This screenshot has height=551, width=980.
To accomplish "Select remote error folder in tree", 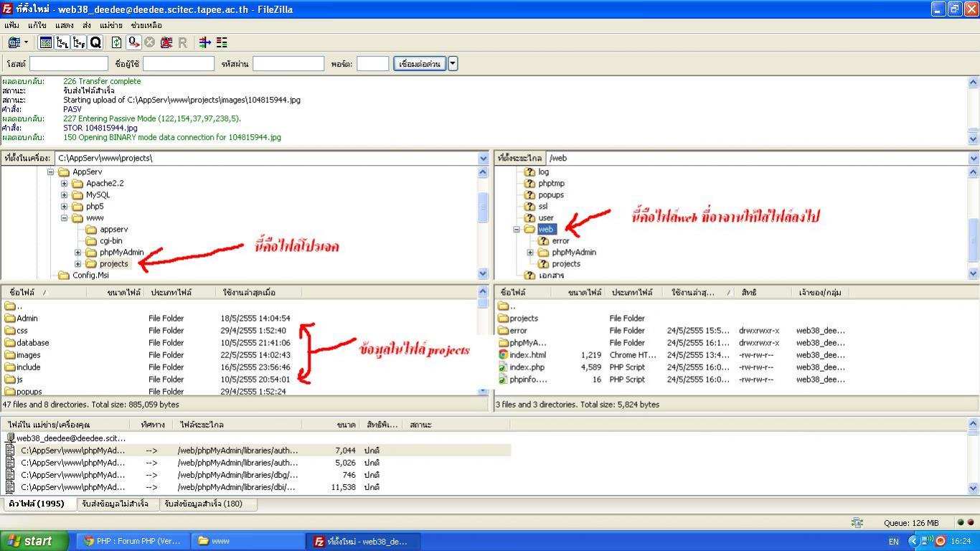I will [560, 241].
